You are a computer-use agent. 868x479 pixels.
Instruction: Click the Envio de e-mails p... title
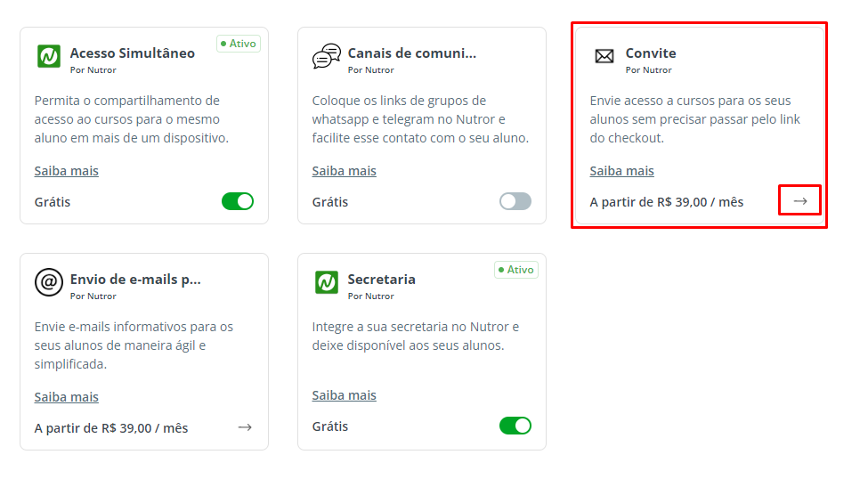135,280
